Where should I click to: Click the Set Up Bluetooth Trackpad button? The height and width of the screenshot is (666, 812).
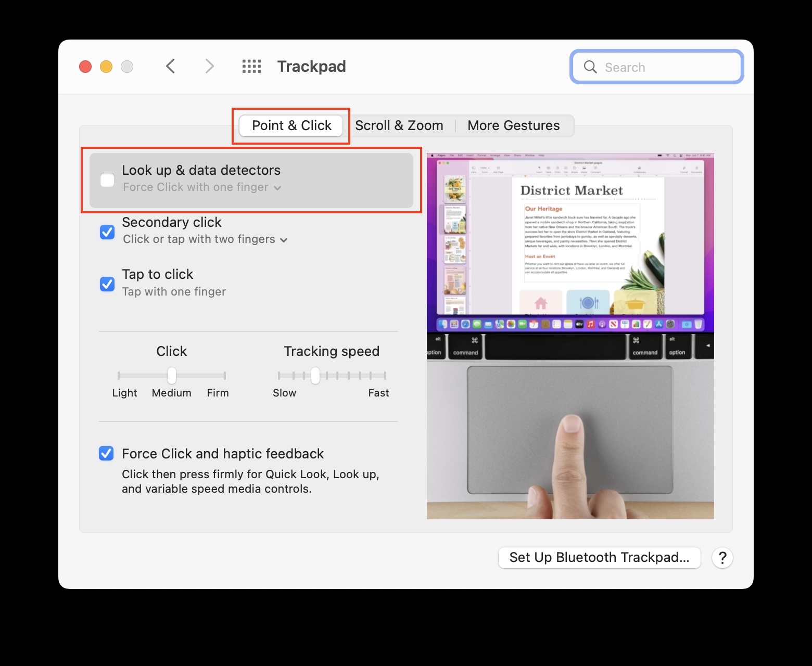pyautogui.click(x=599, y=557)
